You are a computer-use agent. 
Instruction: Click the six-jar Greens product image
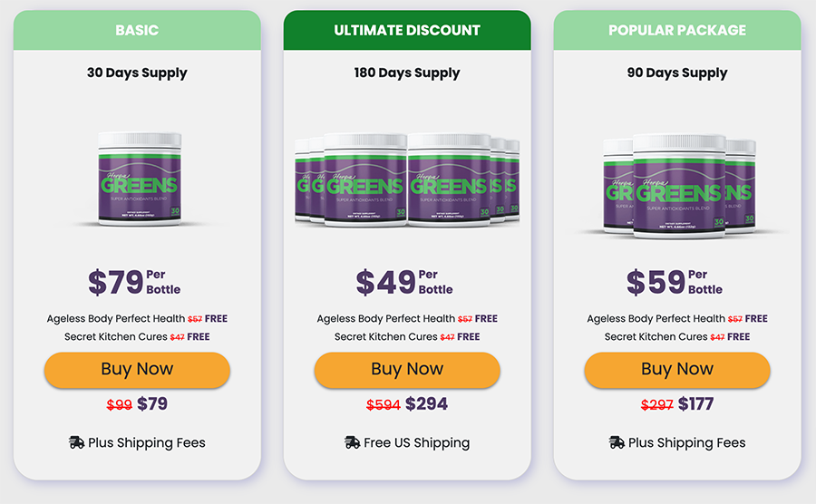coord(407,180)
